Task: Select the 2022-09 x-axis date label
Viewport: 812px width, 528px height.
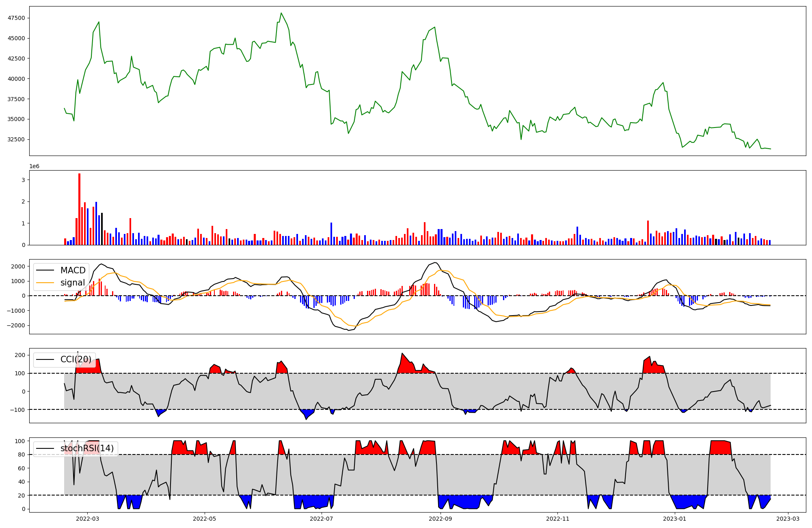Action: click(x=441, y=519)
